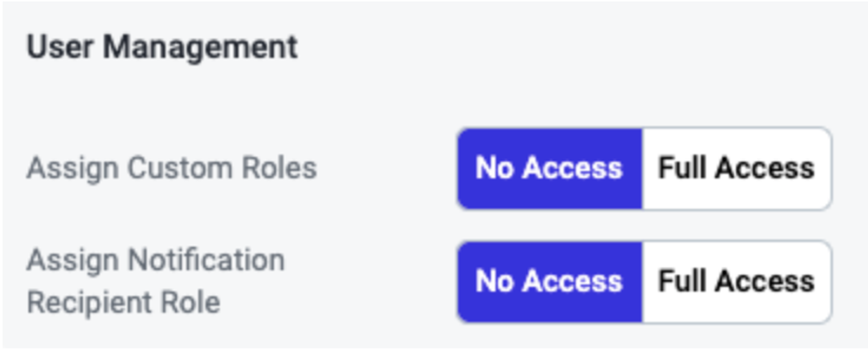Keep Notification Recipient permission at No Access

click(x=549, y=282)
